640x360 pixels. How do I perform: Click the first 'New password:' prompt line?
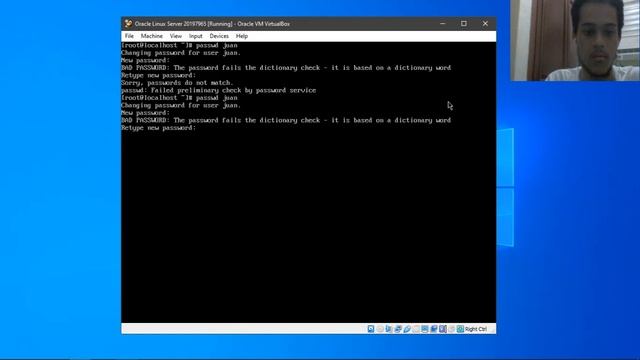click(x=145, y=60)
